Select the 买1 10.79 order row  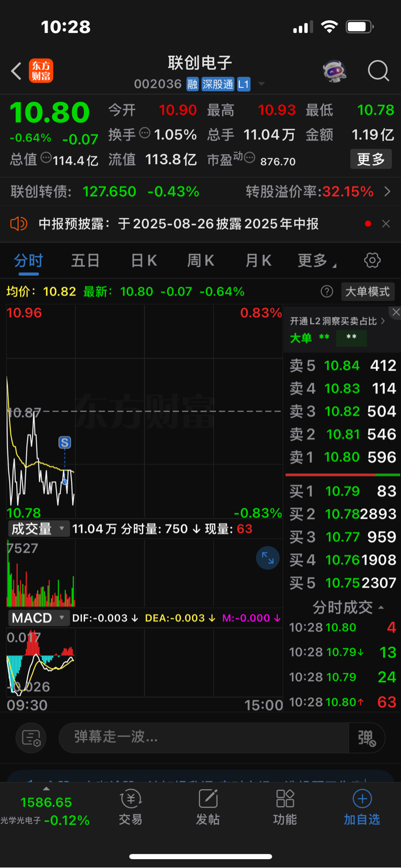point(343,491)
